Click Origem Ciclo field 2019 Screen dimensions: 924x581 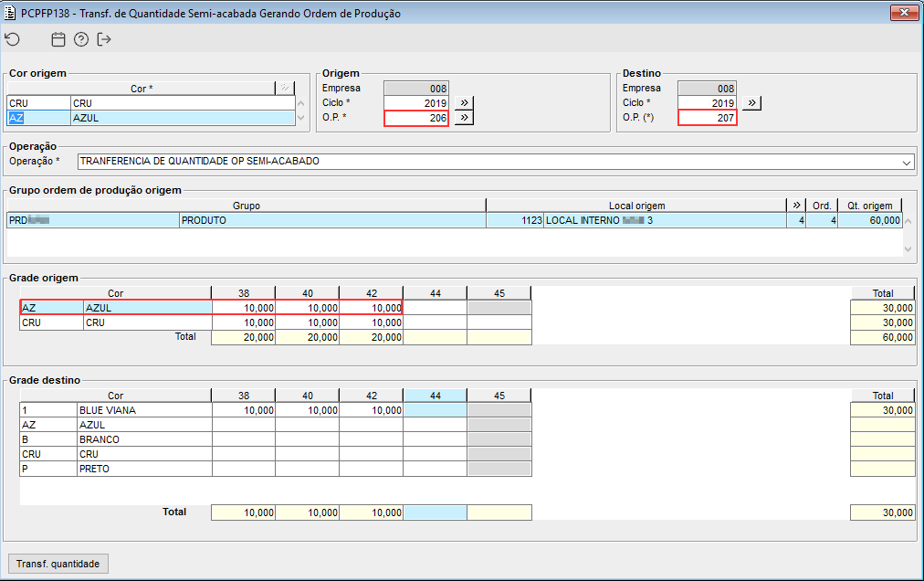tap(416, 103)
